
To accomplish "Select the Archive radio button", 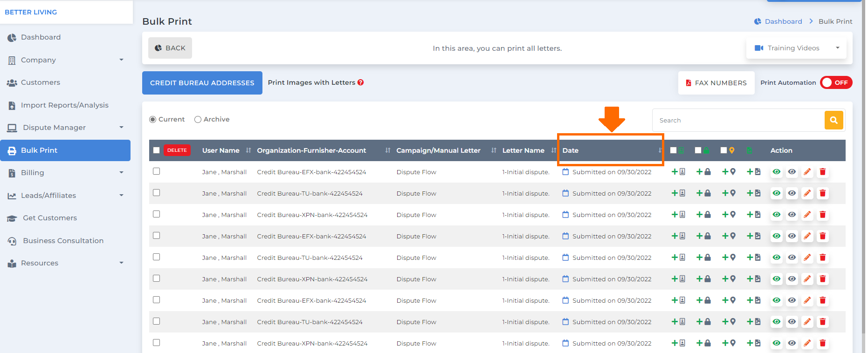I will [198, 120].
